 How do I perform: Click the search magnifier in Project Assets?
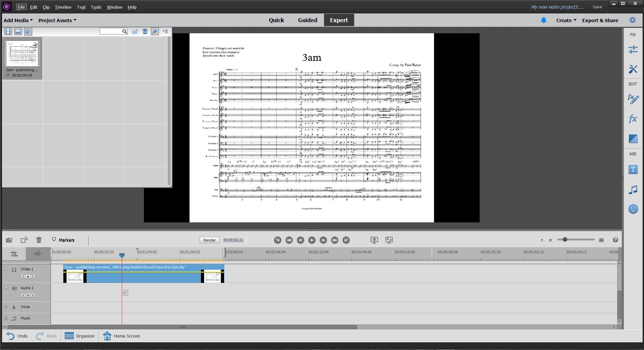(x=124, y=31)
